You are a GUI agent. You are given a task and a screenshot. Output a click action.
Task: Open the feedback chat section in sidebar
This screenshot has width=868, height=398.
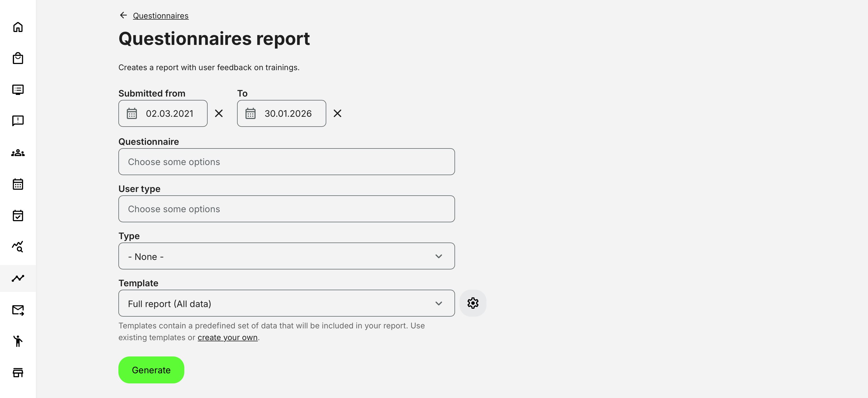pos(18,121)
